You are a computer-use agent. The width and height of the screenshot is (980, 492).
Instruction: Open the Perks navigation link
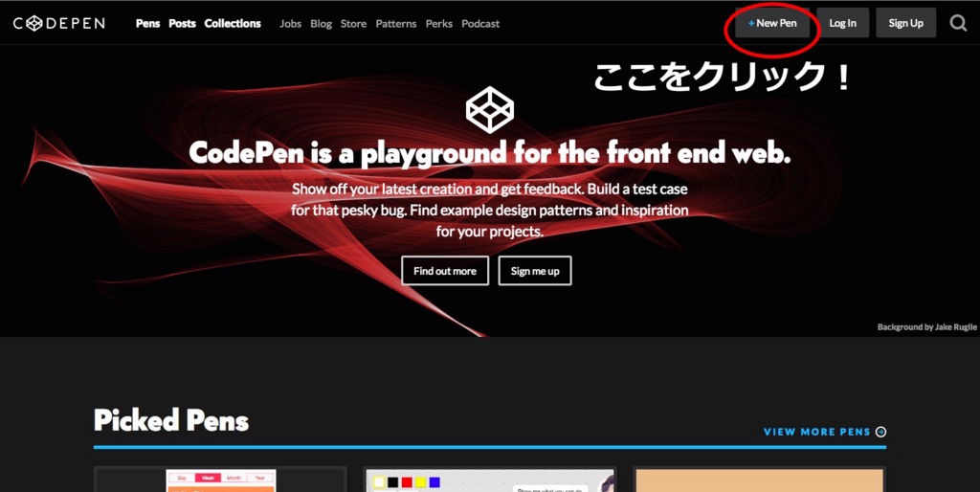pos(438,24)
